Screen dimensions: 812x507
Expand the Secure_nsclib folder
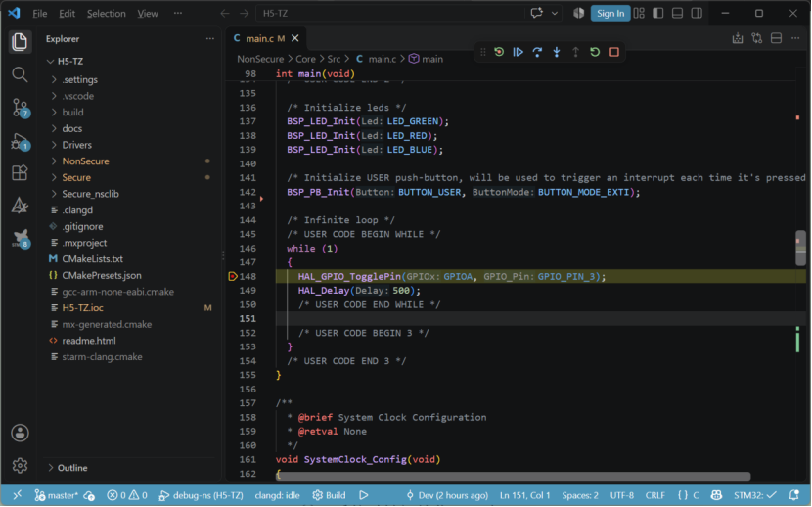pos(129,194)
